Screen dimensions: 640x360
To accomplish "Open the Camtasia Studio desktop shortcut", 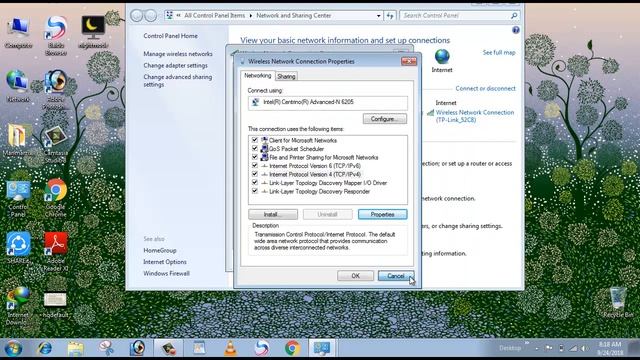I will 56,144.
